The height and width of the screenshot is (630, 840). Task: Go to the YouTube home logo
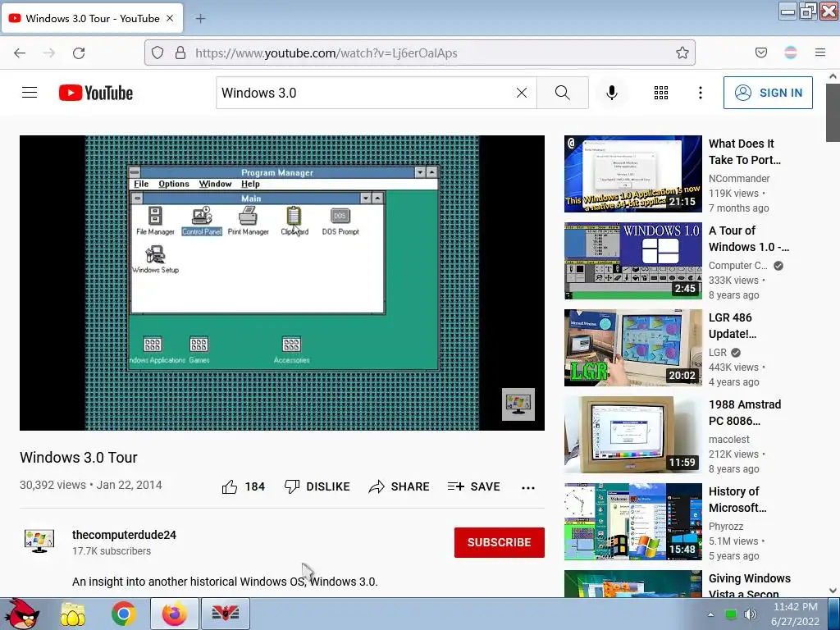(96, 93)
